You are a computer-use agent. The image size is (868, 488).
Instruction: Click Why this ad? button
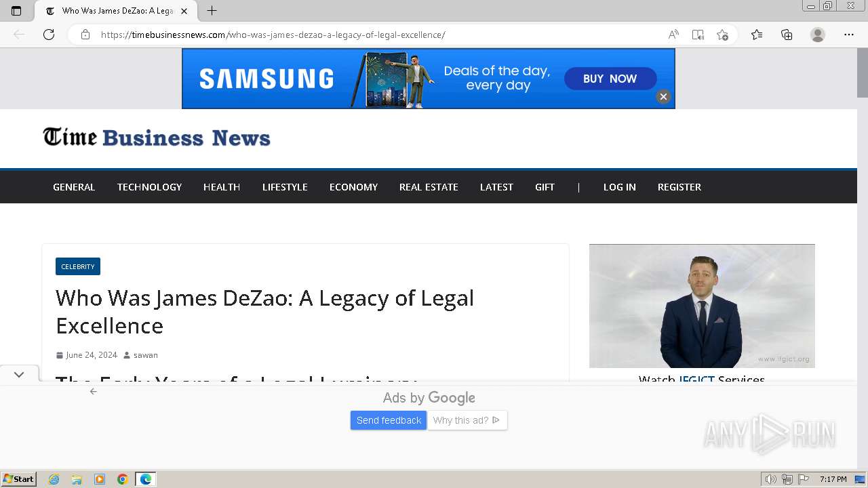click(467, 420)
